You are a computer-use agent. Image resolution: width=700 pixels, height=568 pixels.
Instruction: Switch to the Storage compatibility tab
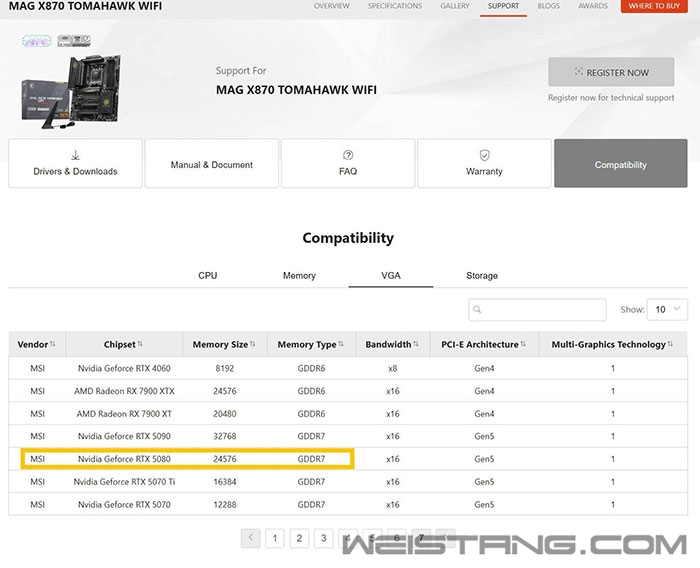tap(482, 276)
